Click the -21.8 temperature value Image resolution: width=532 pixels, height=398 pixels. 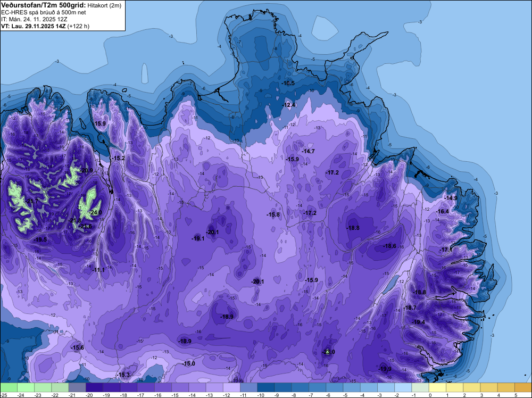coord(75,220)
